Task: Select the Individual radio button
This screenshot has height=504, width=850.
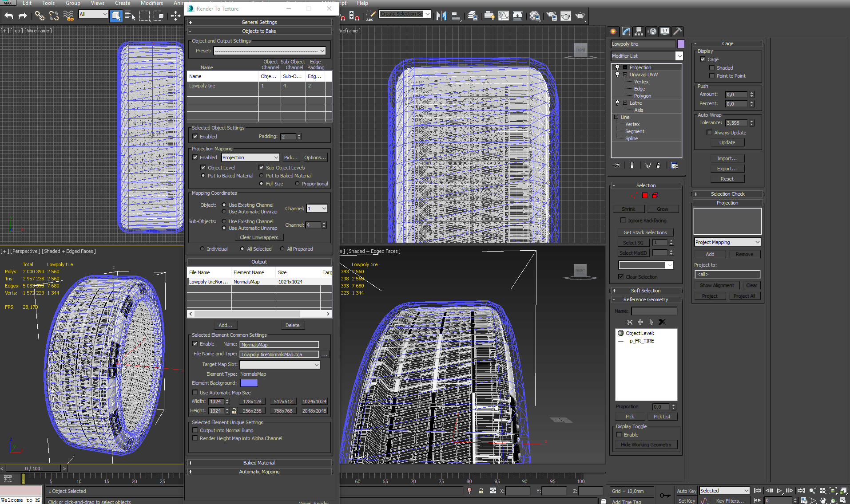Action: click(x=203, y=249)
